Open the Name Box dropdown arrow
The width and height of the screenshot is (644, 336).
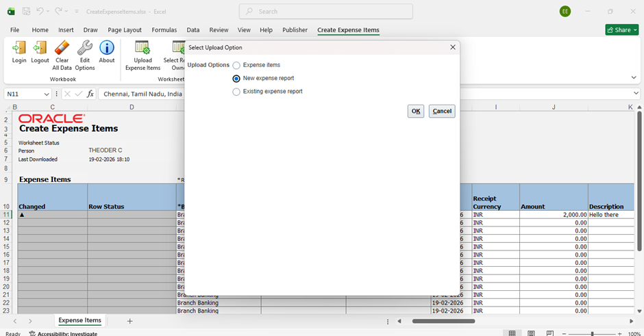coord(47,94)
